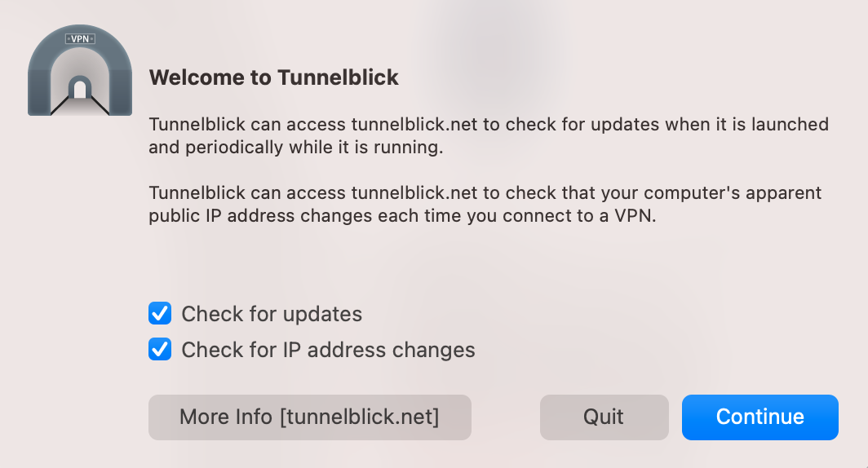Click the "Check for updates" label text
This screenshot has width=868, height=468.
272,314
